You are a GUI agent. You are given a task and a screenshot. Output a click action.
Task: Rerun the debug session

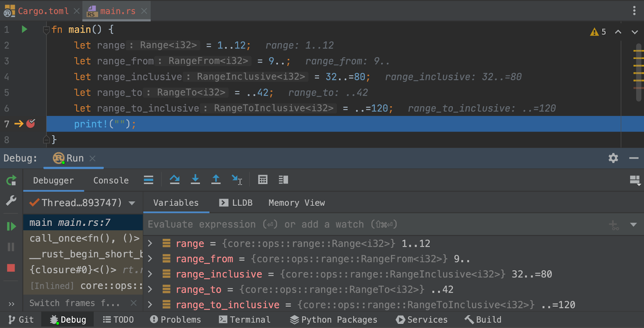tap(11, 180)
